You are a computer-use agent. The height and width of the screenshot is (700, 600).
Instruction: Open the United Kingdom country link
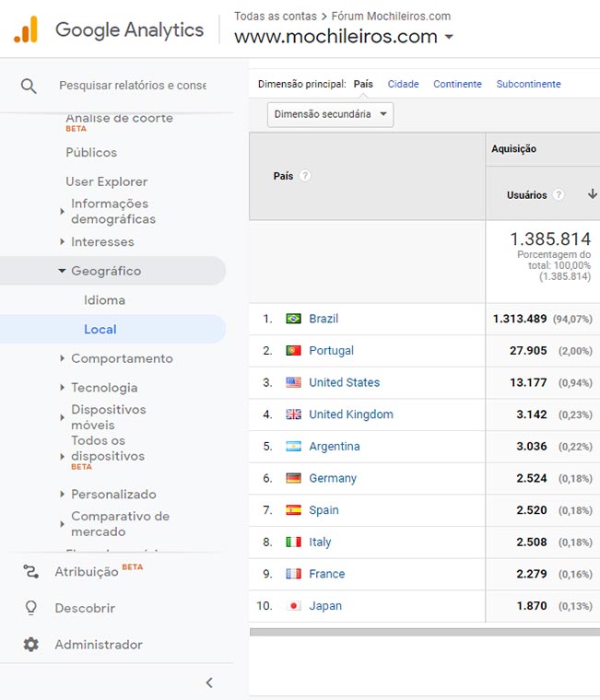point(351,414)
